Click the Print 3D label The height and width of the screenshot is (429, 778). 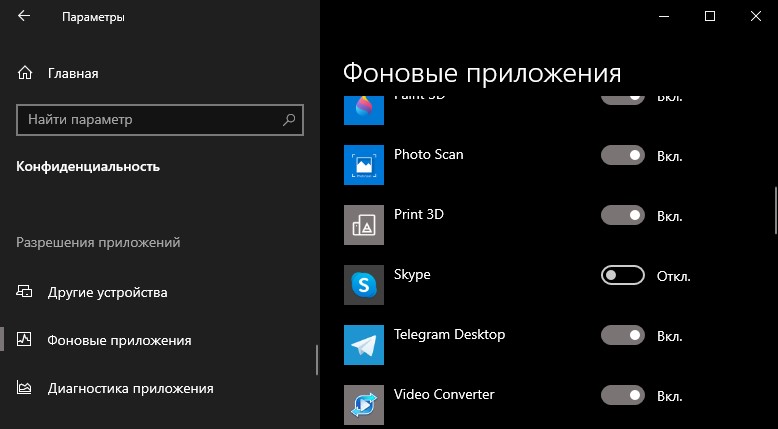coord(419,214)
